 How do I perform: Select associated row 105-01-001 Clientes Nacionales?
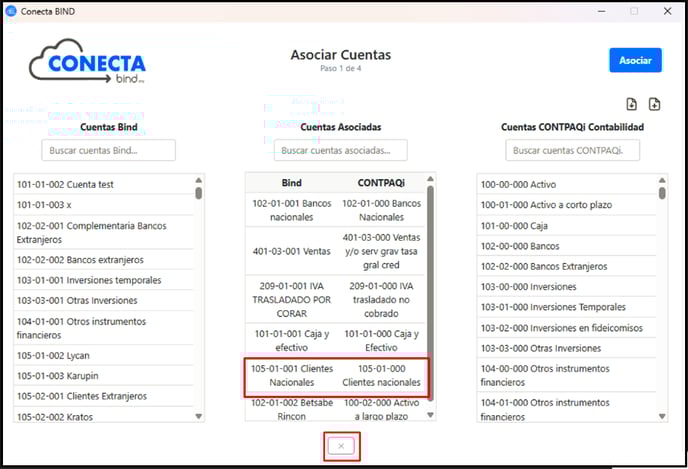(336, 376)
